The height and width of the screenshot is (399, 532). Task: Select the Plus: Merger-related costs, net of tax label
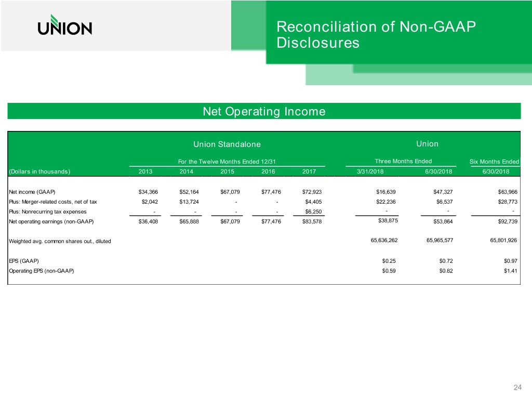coord(52,202)
